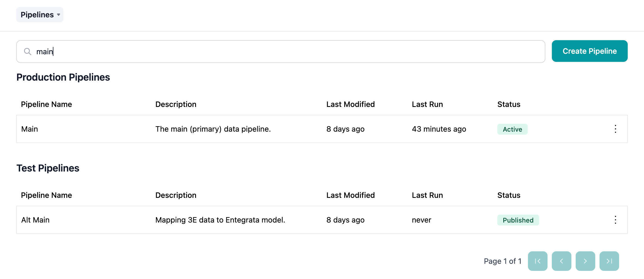Jump to the last page of results

(x=609, y=261)
